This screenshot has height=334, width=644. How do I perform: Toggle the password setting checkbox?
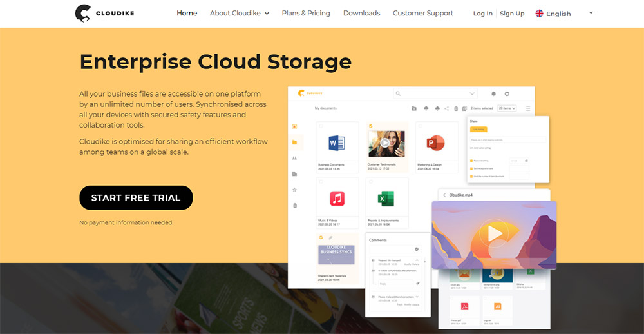pyautogui.click(x=471, y=161)
